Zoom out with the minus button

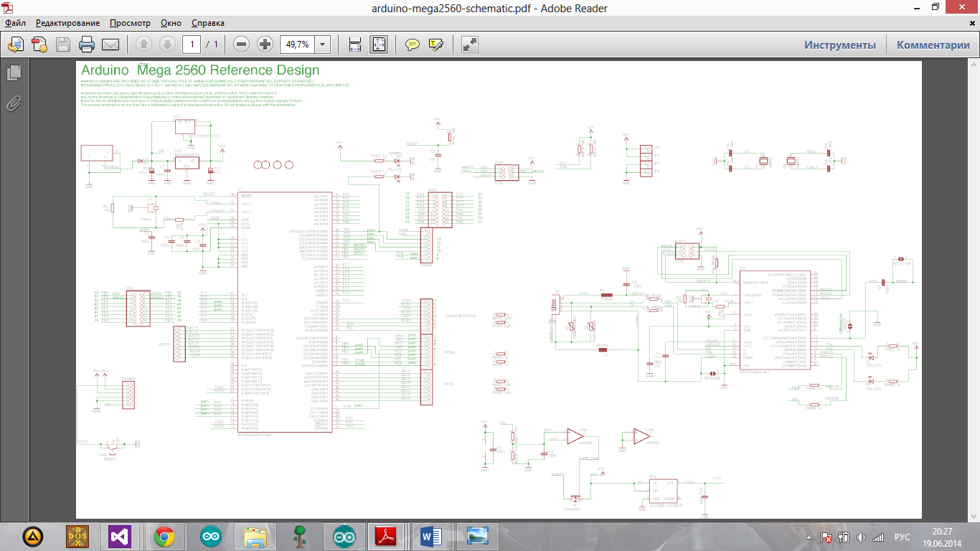pos(242,44)
